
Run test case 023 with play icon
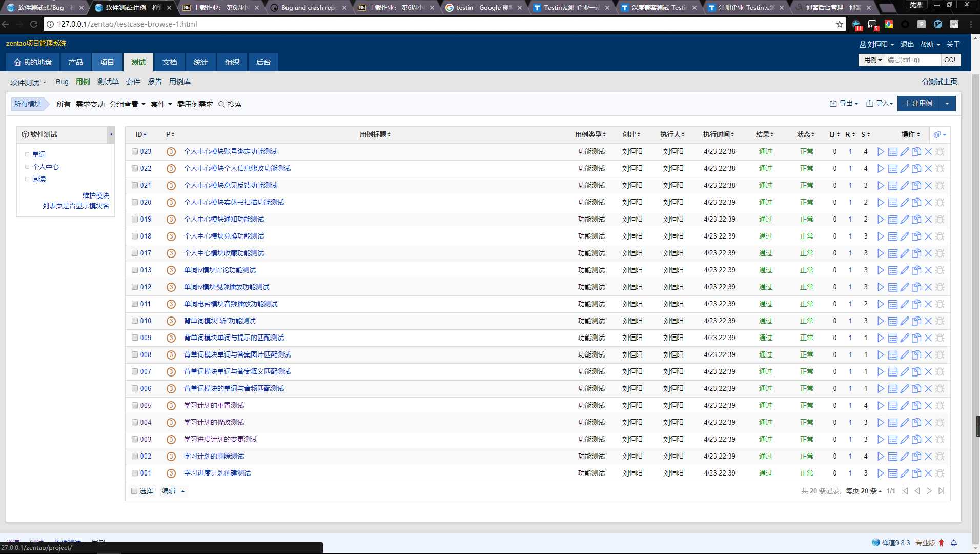(x=881, y=151)
